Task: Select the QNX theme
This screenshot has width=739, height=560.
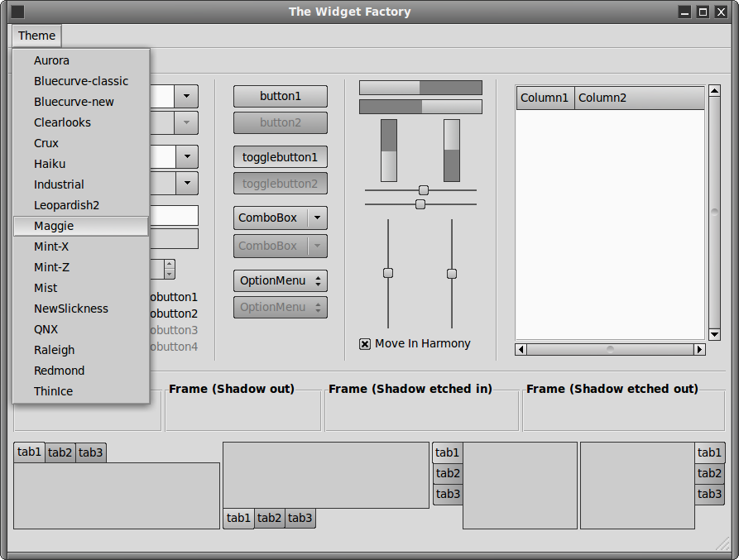Action: (81, 330)
